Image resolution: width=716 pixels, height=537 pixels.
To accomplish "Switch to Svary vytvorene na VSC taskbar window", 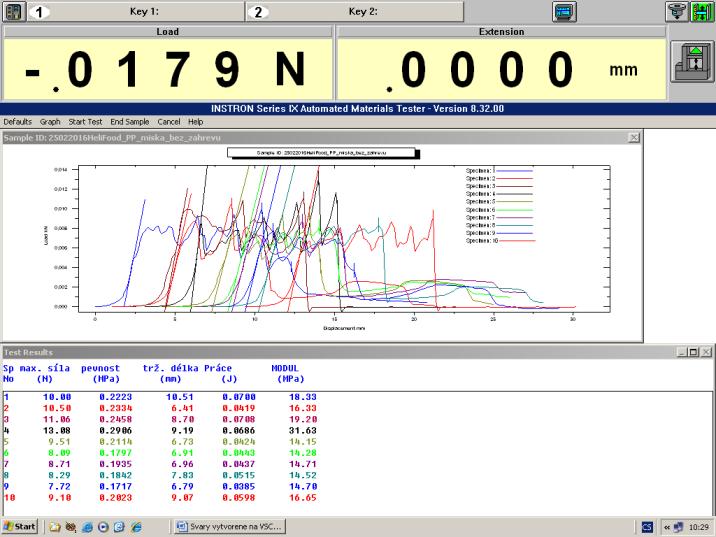I will (231, 526).
